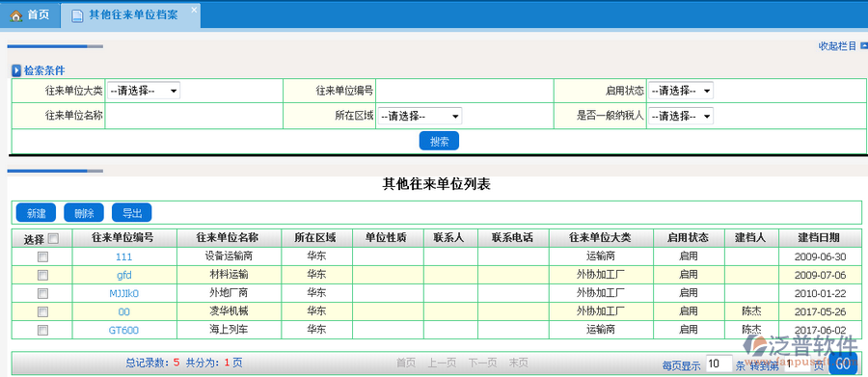
Task: Open the 所在区域 dropdown
Action: (x=420, y=117)
